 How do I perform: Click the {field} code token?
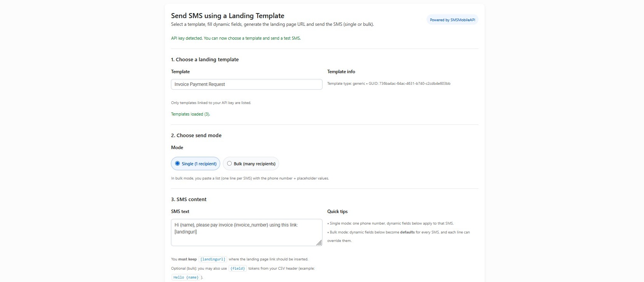coord(238,269)
